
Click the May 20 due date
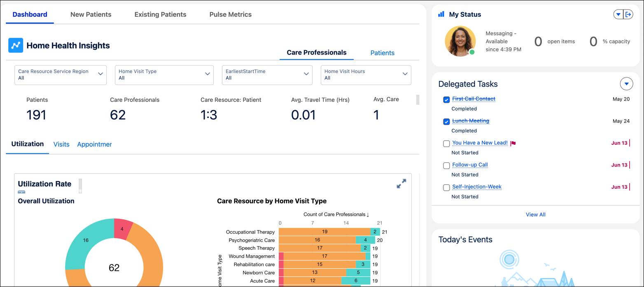click(621, 99)
